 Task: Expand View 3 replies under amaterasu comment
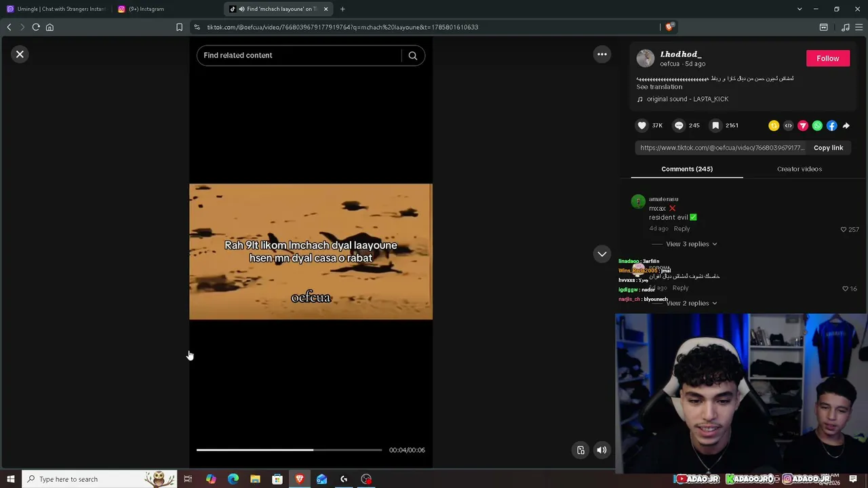[691, 244]
